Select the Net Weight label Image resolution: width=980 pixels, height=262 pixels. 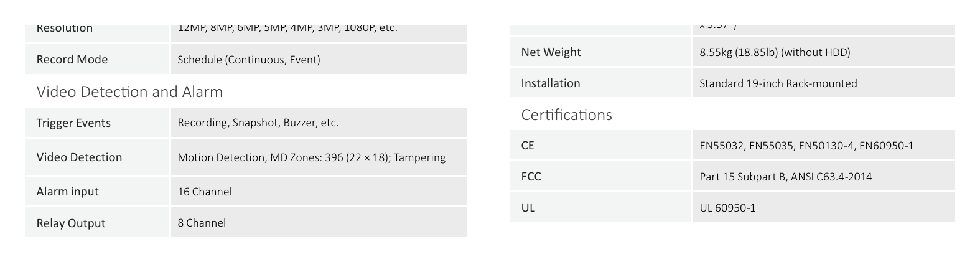click(x=551, y=52)
